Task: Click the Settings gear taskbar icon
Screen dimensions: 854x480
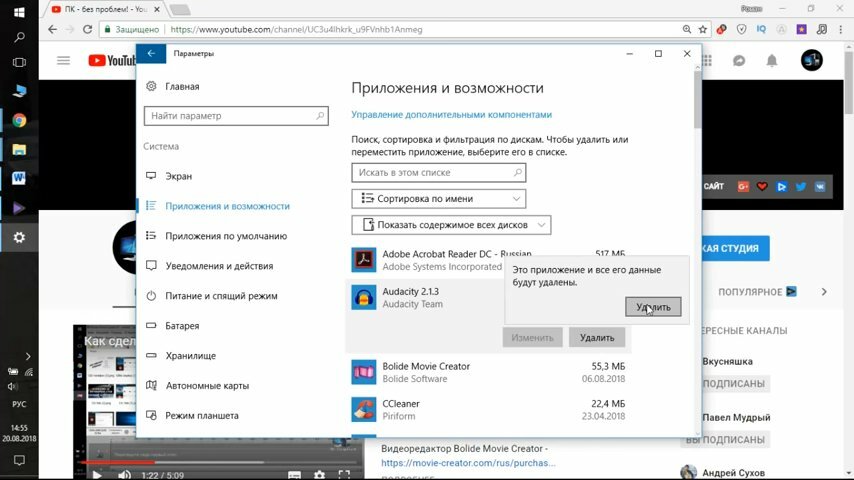Action: pyautogui.click(x=19, y=238)
